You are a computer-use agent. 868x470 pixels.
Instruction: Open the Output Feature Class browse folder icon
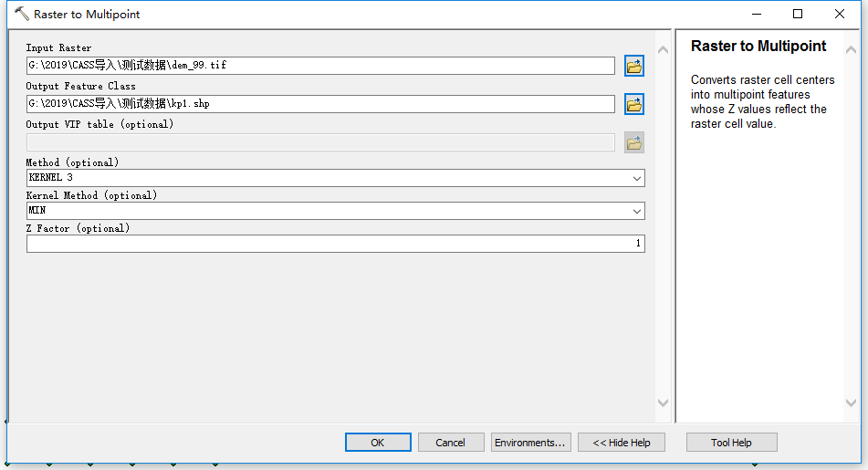(633, 104)
